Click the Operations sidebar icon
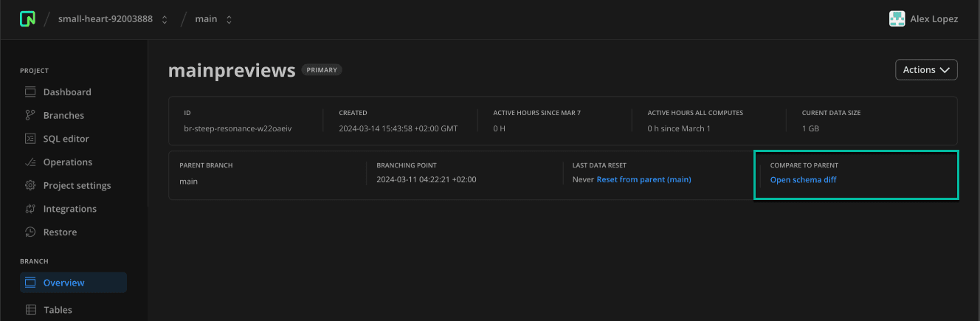The height and width of the screenshot is (321, 980). tap(30, 162)
